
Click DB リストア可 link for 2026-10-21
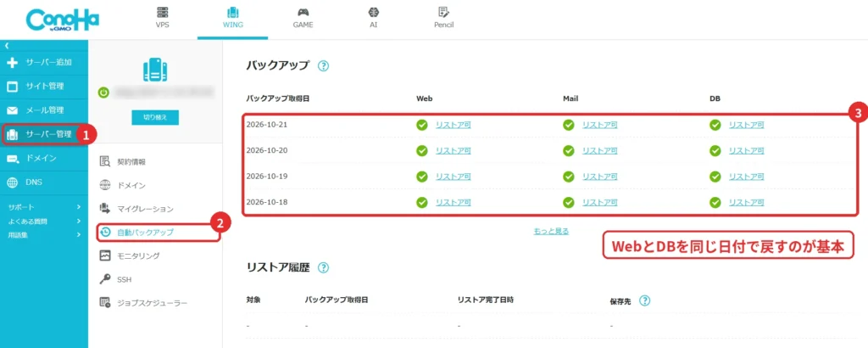746,126
